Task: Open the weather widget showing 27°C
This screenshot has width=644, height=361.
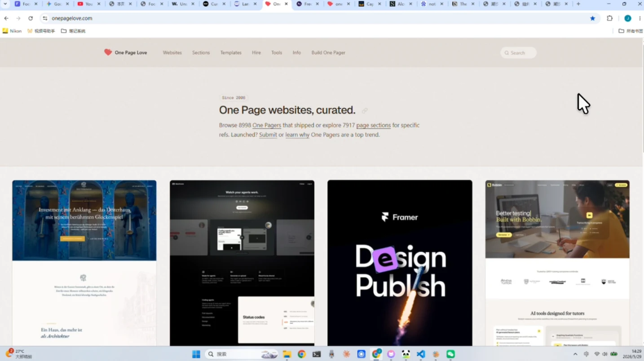Action: click(x=18, y=354)
